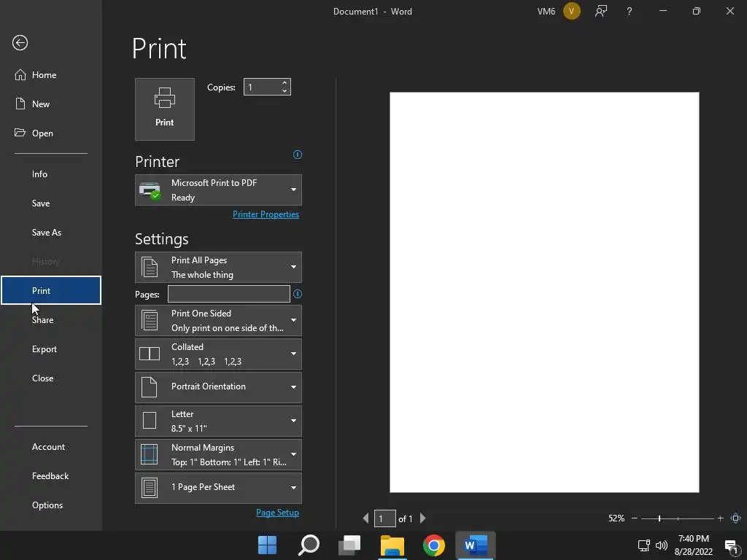
Task: Click Close in the backstage sidebar
Action: click(x=51, y=378)
